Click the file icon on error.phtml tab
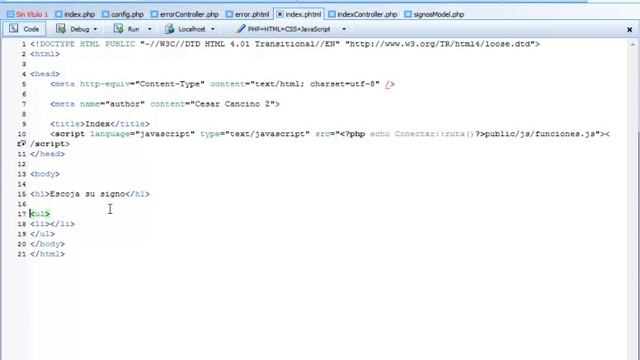Viewport: 640px width, 360px height. pos(229,14)
